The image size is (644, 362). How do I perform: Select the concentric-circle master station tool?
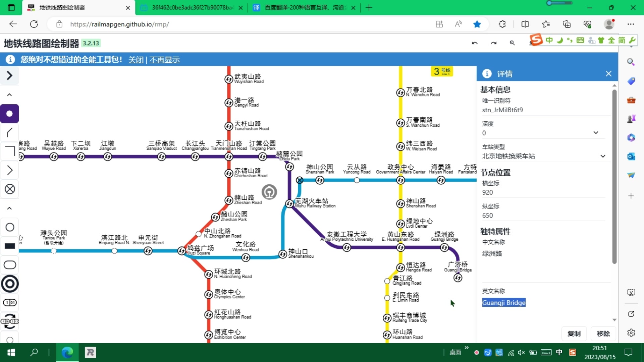tap(10, 284)
